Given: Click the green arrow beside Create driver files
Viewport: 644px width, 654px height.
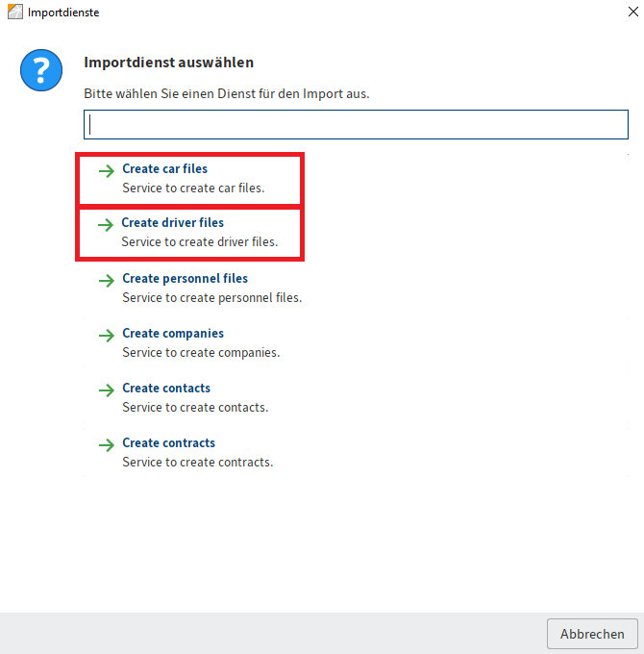Looking at the screenshot, I should tap(106, 224).
